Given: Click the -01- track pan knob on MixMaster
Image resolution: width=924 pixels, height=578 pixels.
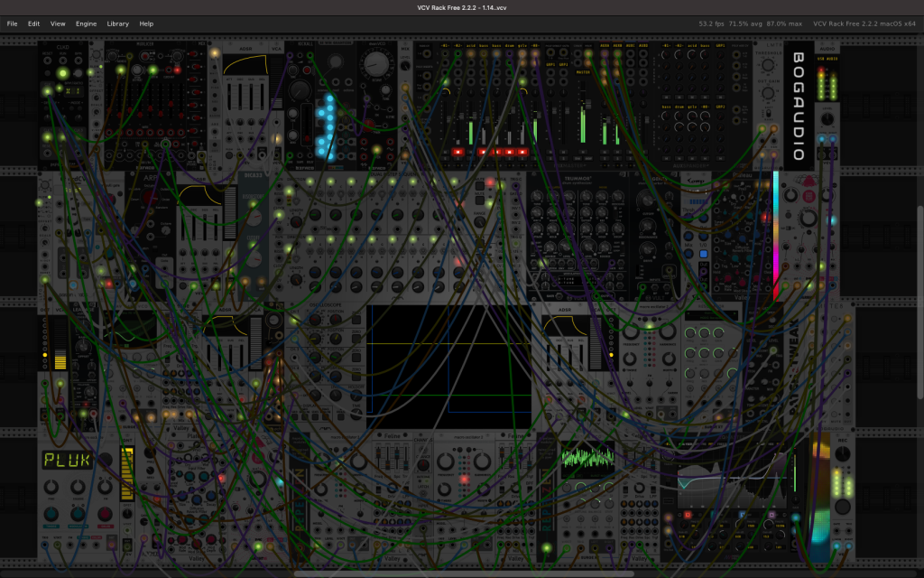Looking at the screenshot, I should coord(444,91).
